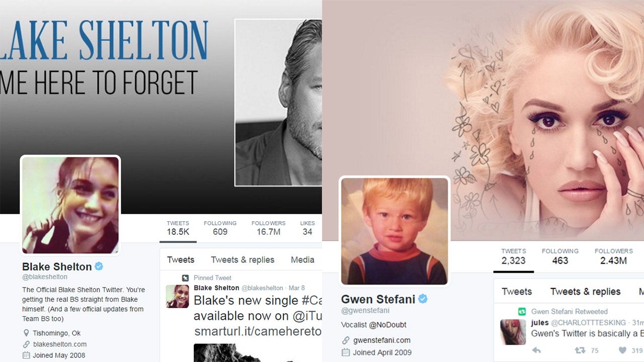Open the Media tab on Blake's profile

[x=302, y=260]
